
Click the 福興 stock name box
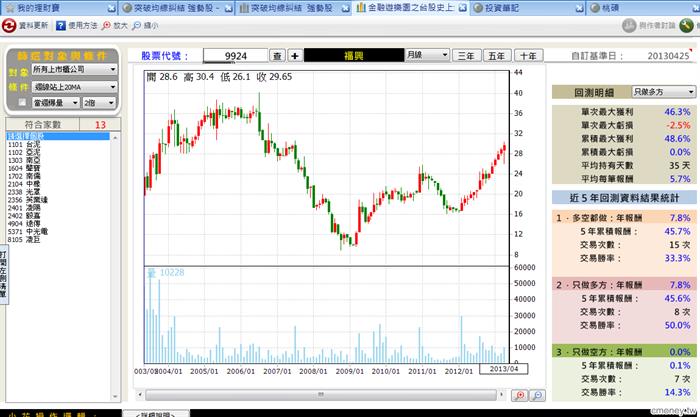[354, 56]
